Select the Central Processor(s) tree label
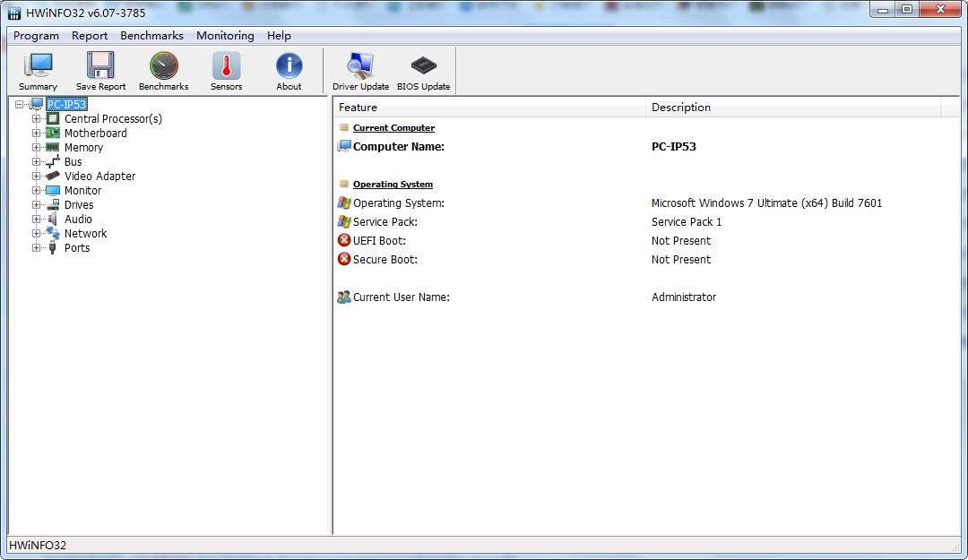This screenshot has height=560, width=968. (x=114, y=118)
